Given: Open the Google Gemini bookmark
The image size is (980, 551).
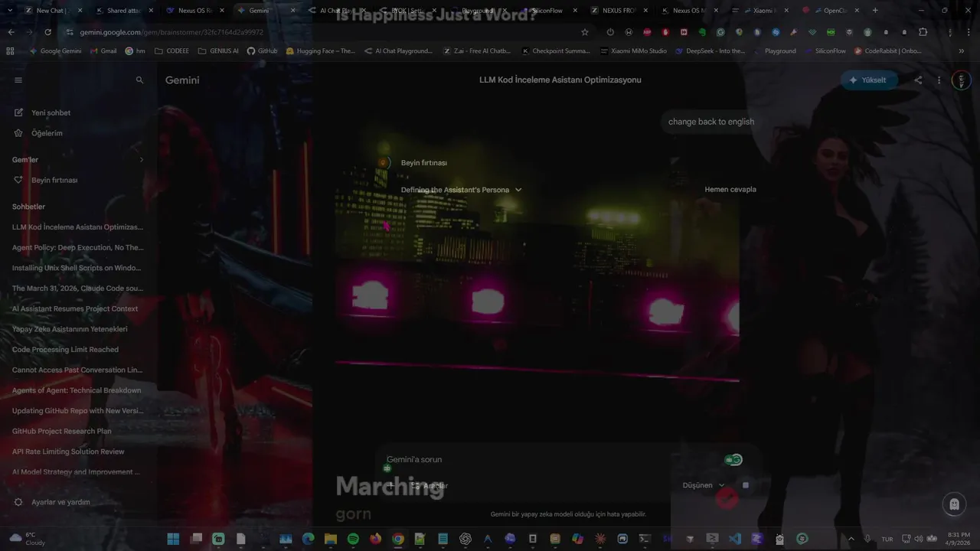Looking at the screenshot, I should [55, 51].
